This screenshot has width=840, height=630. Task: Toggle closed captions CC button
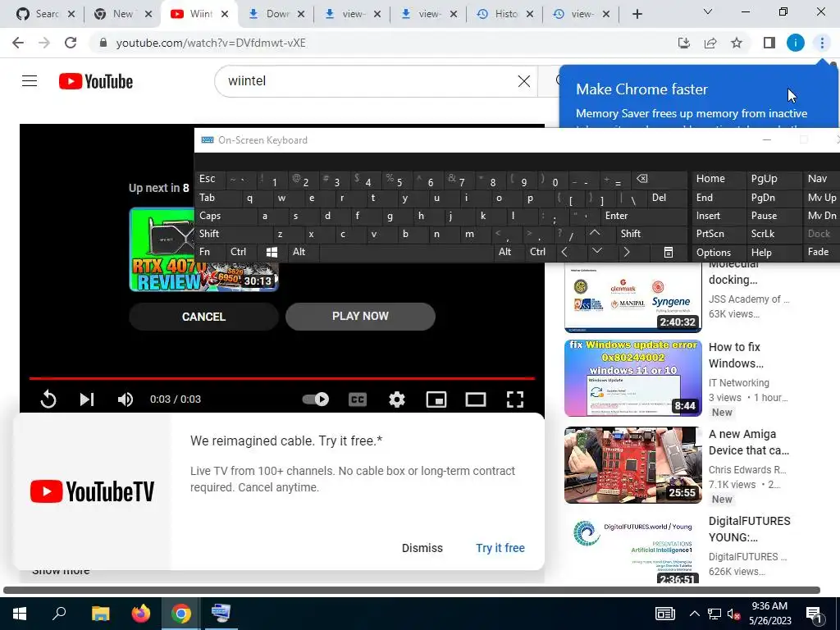(x=358, y=399)
